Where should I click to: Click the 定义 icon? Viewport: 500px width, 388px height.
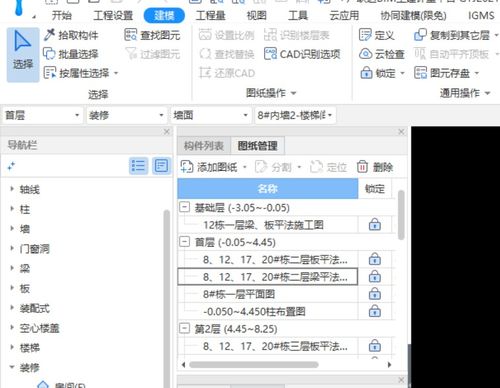click(365, 35)
